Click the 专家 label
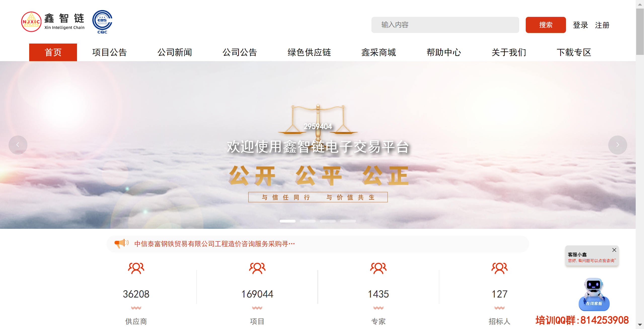This screenshot has height=329, width=644. (x=378, y=321)
